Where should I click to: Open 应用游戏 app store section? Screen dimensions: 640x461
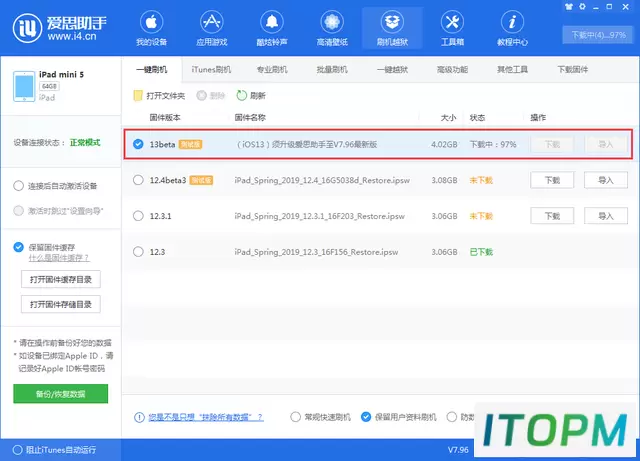[x=211, y=29]
